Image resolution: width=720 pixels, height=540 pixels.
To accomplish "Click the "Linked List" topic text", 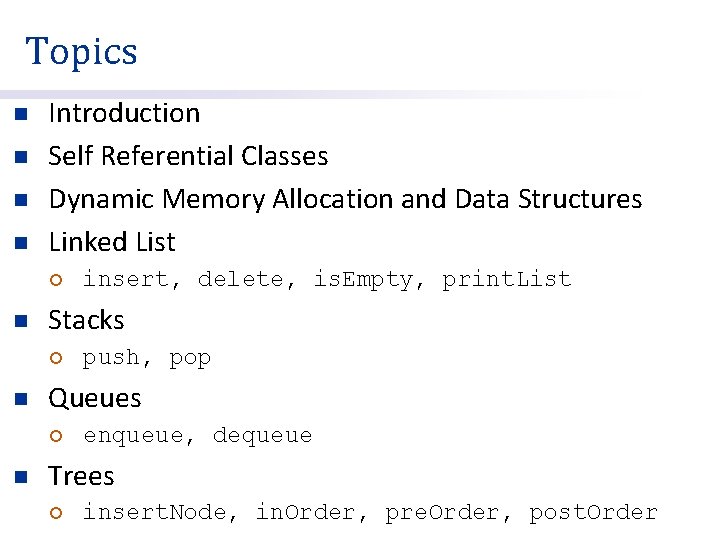I will pyautogui.click(x=112, y=242).
